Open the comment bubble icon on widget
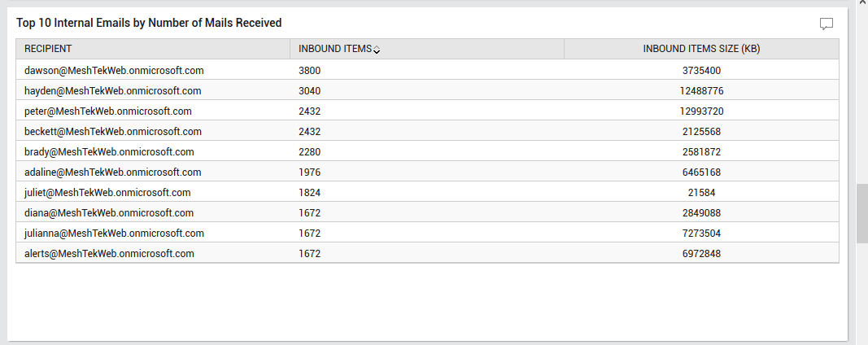This screenshot has height=345, width=868. (x=826, y=24)
